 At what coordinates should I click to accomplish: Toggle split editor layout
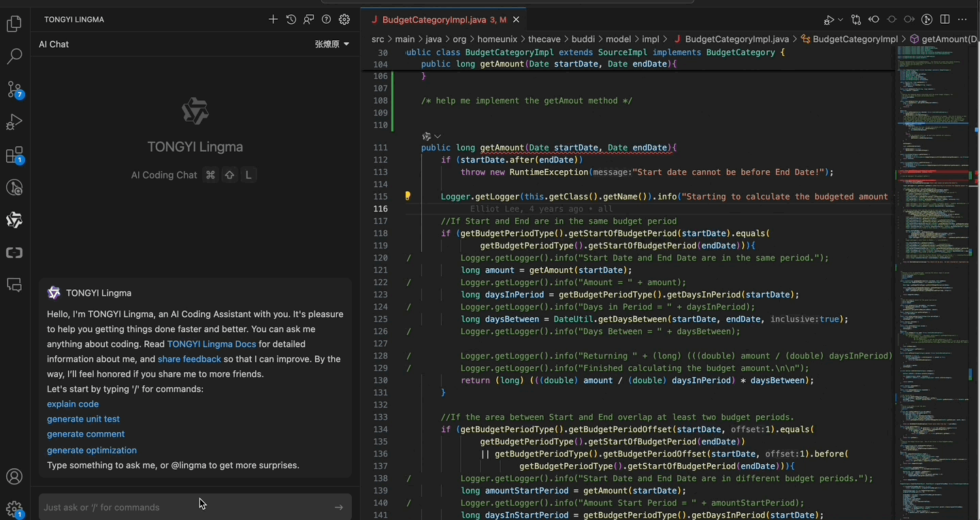tap(945, 20)
